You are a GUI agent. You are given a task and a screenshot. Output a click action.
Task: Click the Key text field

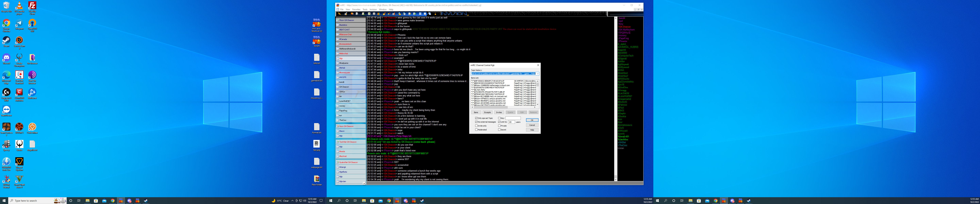(x=513, y=118)
